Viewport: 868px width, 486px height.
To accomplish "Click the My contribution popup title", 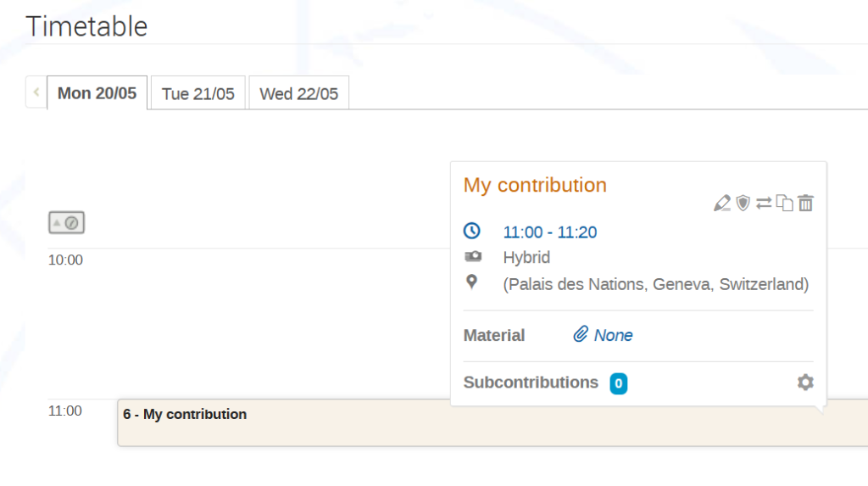I will click(x=535, y=185).
